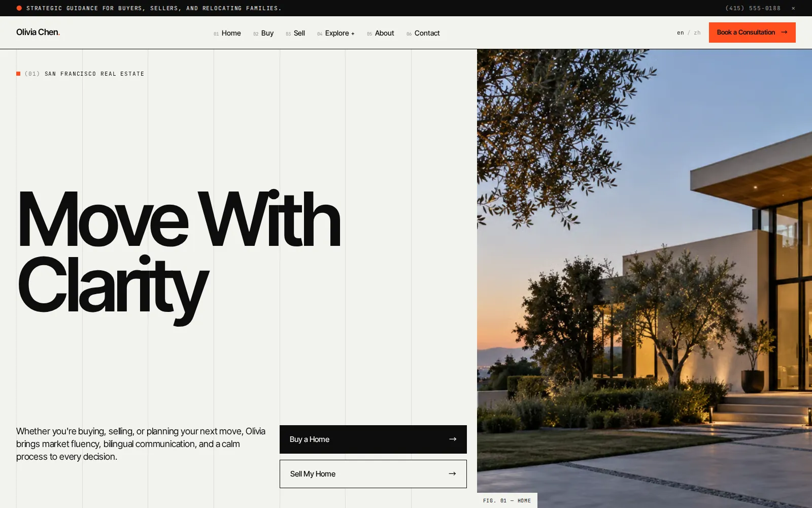Click the arrow icon on Sell My Home

tap(452, 473)
